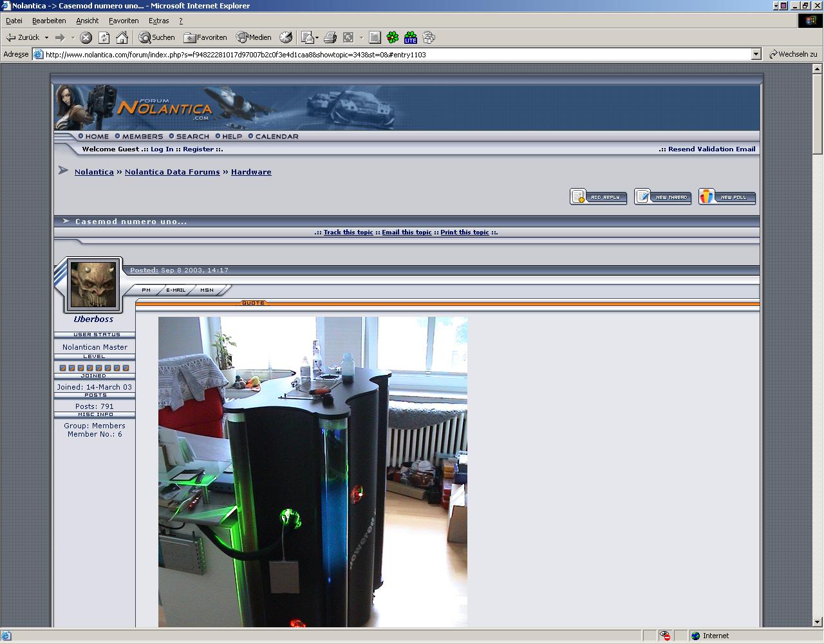The width and height of the screenshot is (824, 644).
Task: Open the Suchen search panel
Action: [157, 37]
